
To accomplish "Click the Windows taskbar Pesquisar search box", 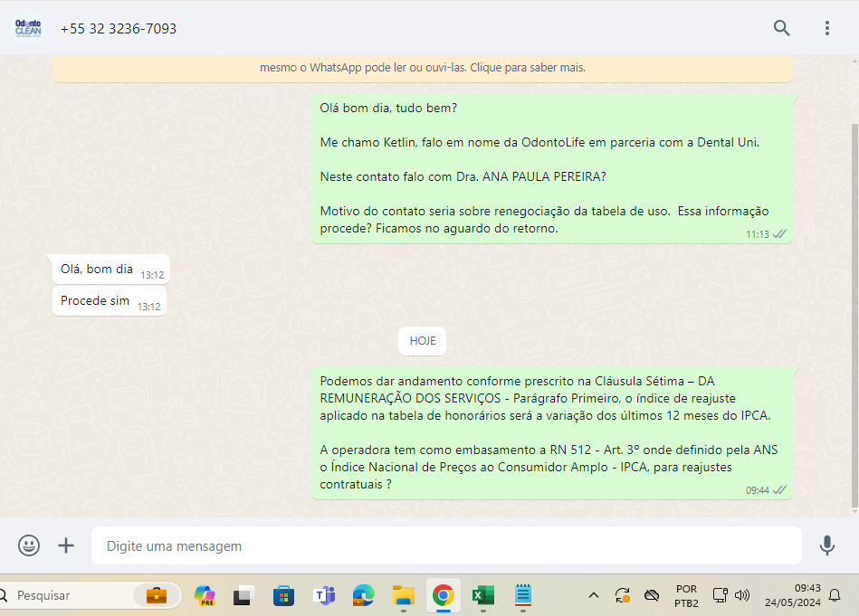I will click(72, 595).
